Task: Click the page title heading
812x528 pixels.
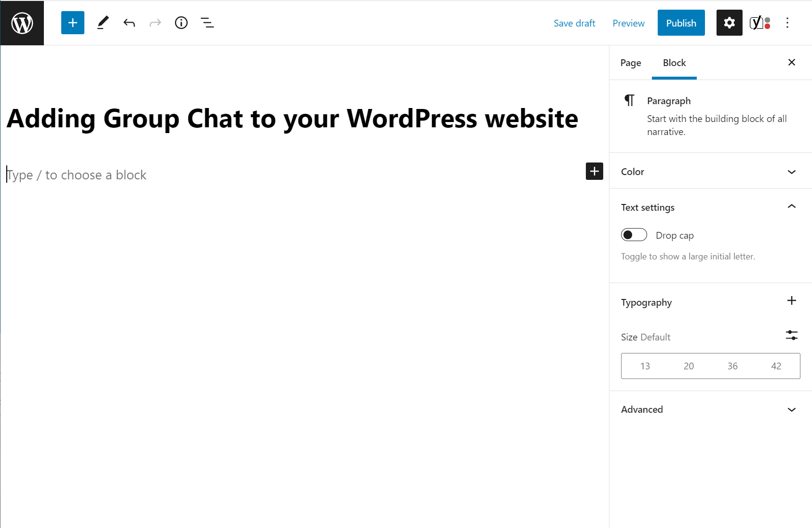Action: [292, 119]
